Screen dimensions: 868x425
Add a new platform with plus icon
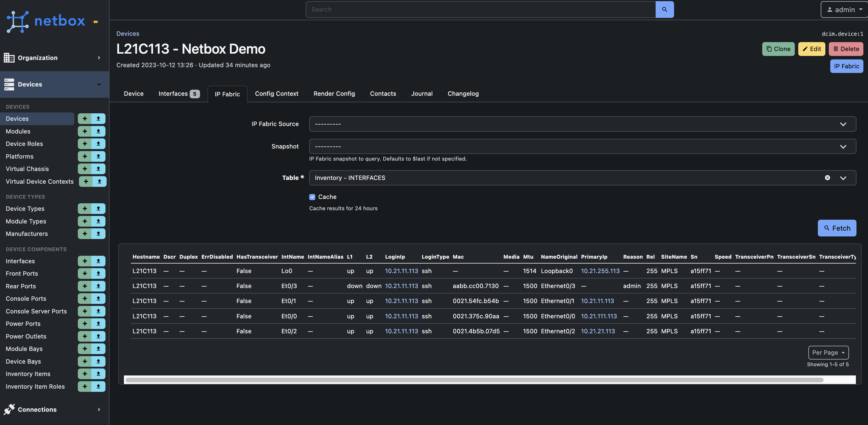[x=84, y=156]
